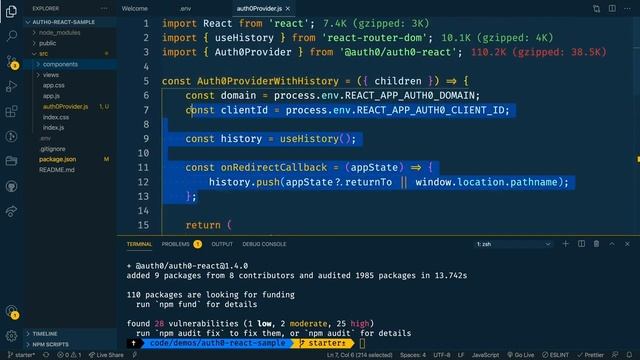This screenshot has height=360, width=640.
Task: Open app.css in file tree
Action: coord(53,86)
